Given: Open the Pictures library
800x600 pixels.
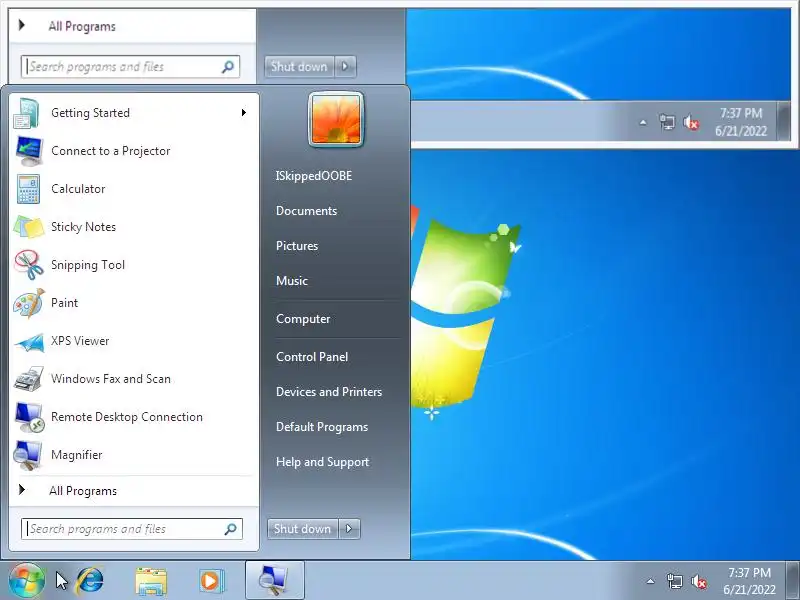Looking at the screenshot, I should tap(297, 246).
